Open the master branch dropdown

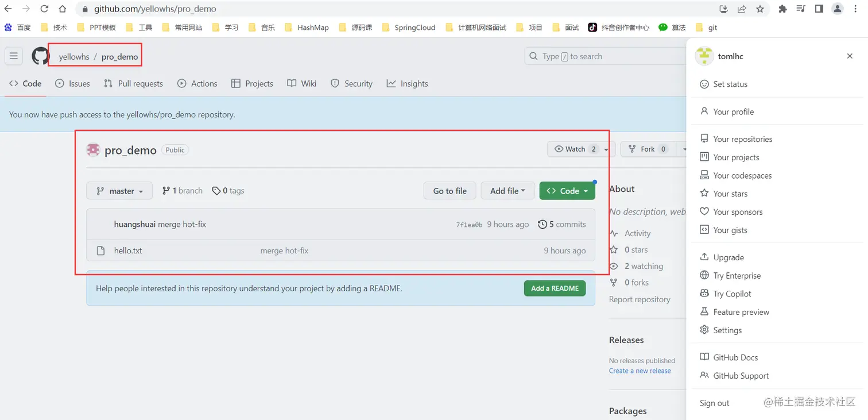pyautogui.click(x=119, y=191)
